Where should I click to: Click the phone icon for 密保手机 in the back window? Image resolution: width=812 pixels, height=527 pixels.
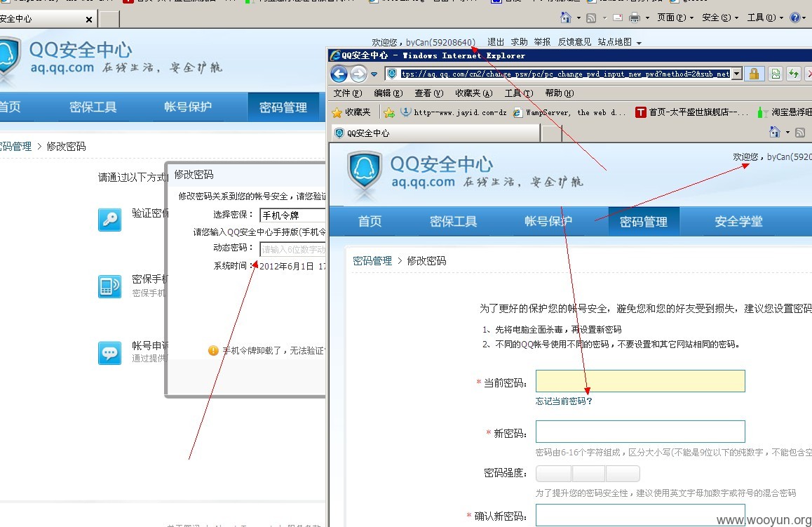[110, 286]
